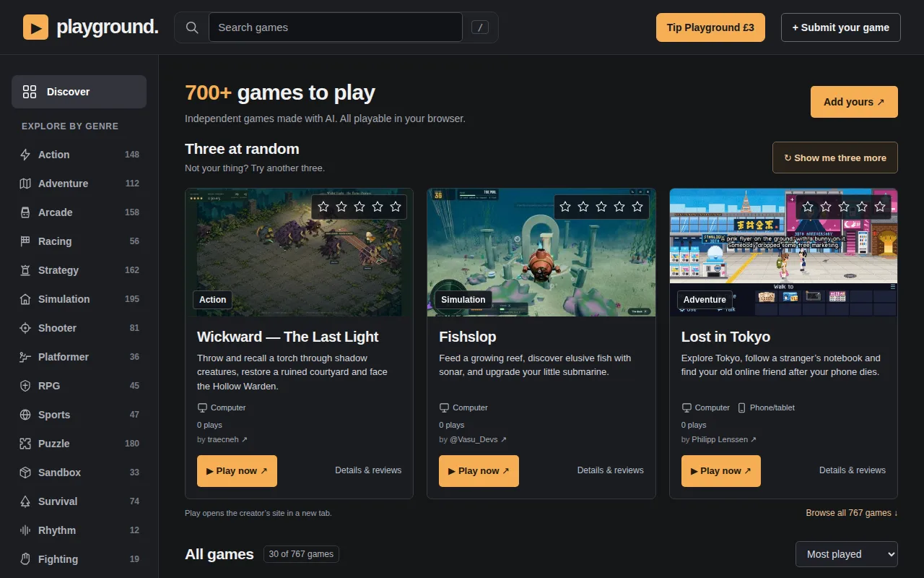
Task: Open Details & reviews for Wickward
Action: [368, 470]
